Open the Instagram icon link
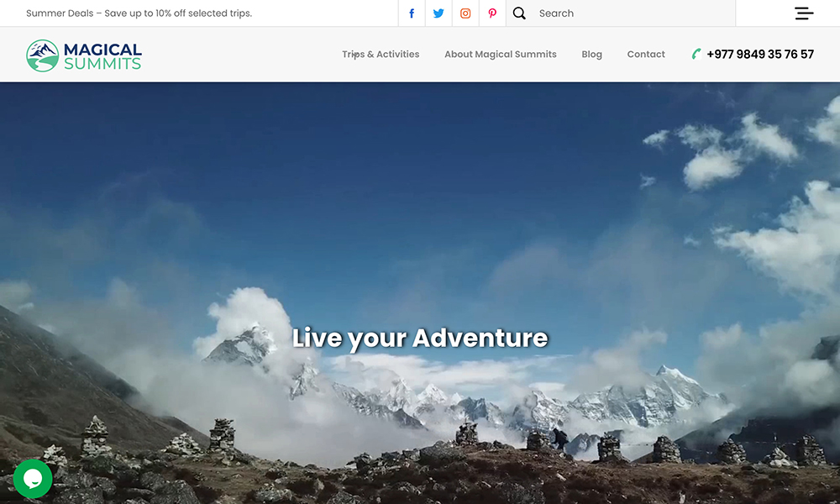The width and height of the screenshot is (840, 504). click(x=465, y=13)
